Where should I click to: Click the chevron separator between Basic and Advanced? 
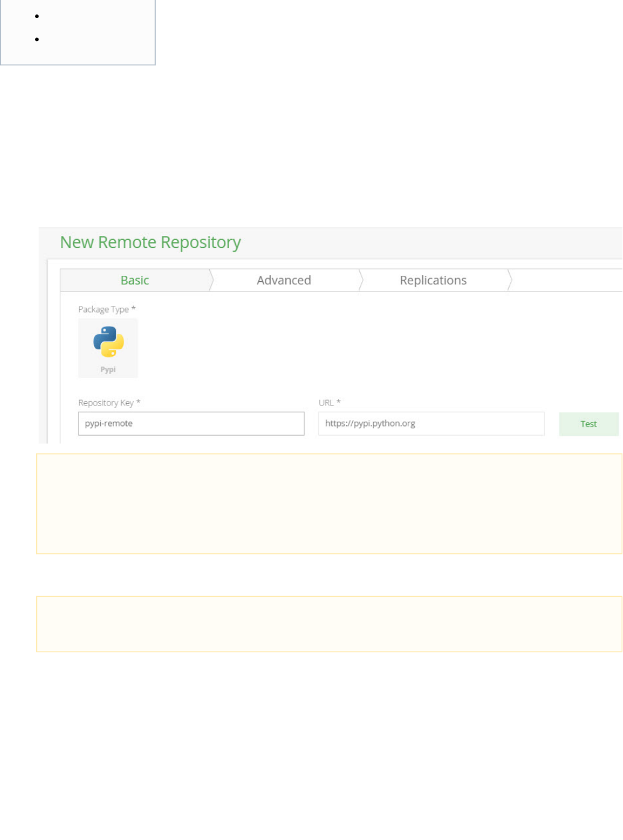coord(212,280)
